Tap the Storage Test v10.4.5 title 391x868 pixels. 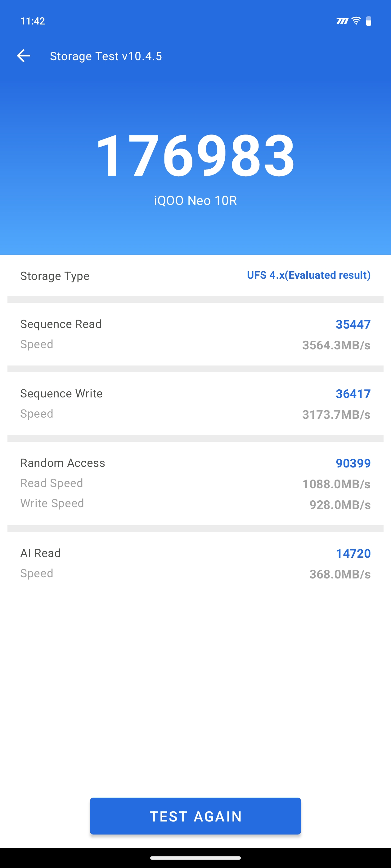106,56
